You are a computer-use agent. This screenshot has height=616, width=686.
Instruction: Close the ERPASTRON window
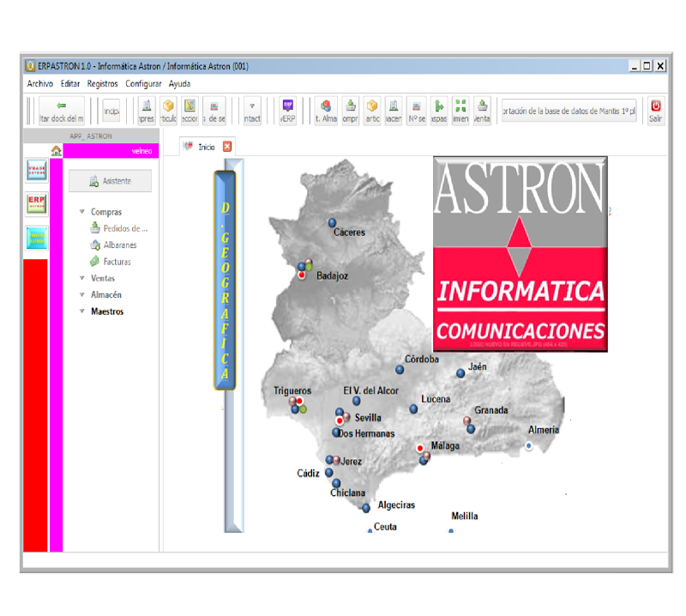(x=660, y=66)
